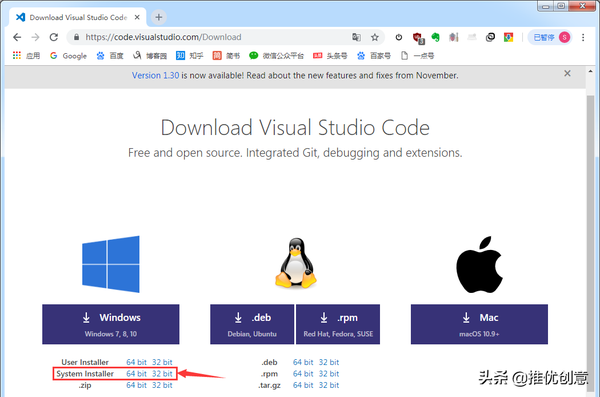
Task: Download Windows .zip 64 bit
Action: point(136,385)
